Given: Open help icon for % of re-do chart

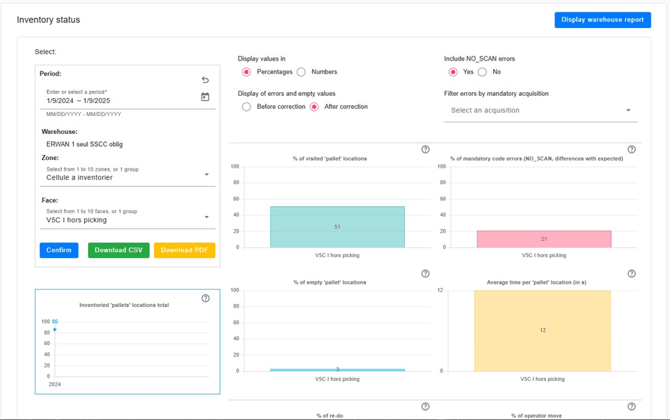Looking at the screenshot, I should [425, 407].
